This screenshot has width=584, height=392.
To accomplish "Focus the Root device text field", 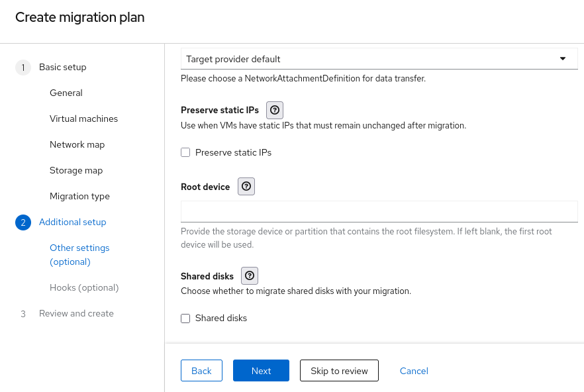I will click(379, 211).
